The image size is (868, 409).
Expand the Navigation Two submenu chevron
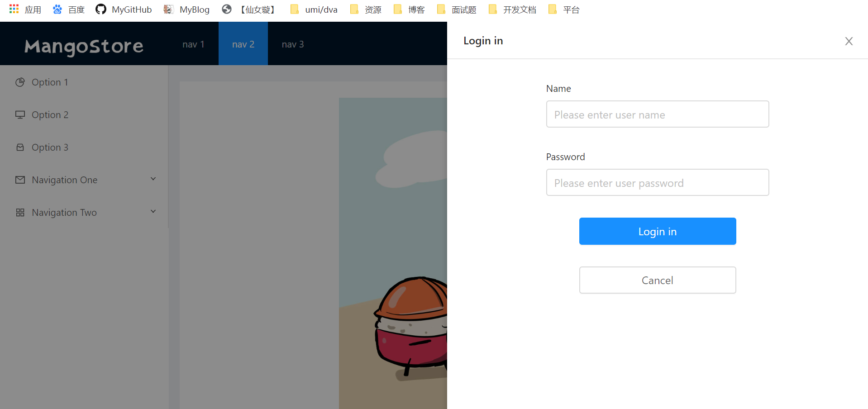[153, 212]
